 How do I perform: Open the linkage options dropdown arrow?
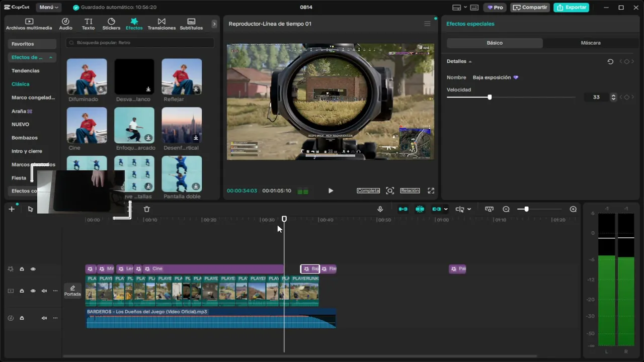pyautogui.click(x=446, y=209)
